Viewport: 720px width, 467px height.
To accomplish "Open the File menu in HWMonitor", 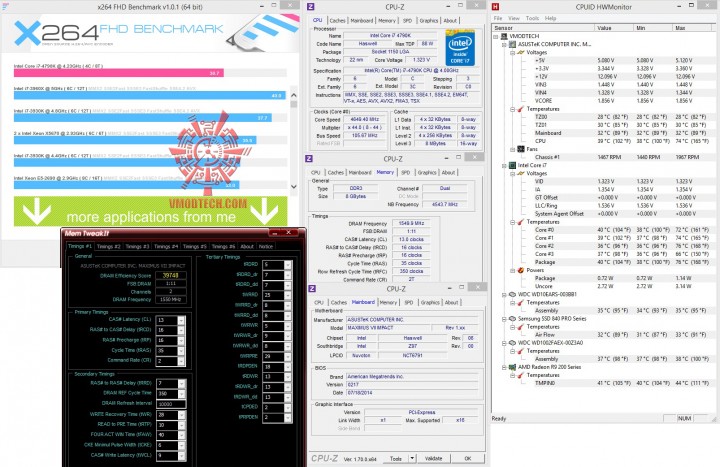I will point(498,18).
